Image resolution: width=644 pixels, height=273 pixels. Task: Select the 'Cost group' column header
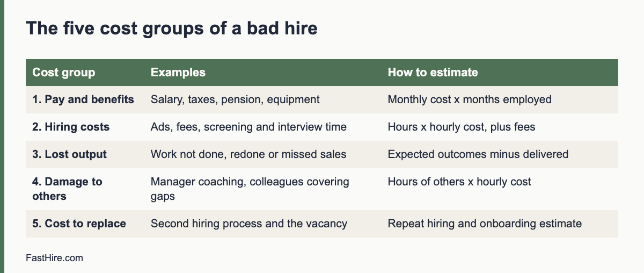(x=64, y=72)
